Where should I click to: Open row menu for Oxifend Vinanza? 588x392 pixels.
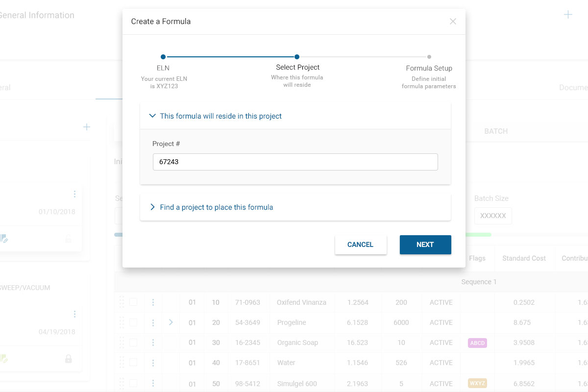coord(153,302)
